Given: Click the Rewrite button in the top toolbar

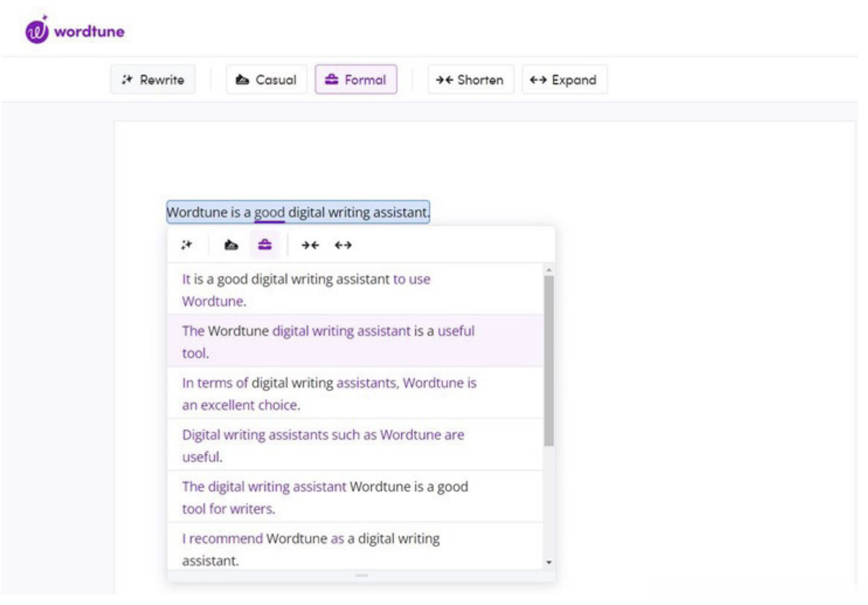Looking at the screenshot, I should tap(153, 79).
